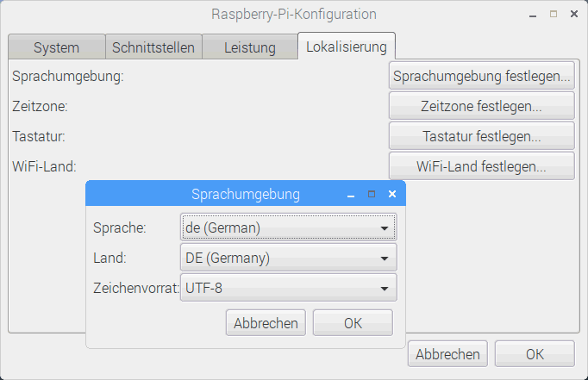588x380 pixels.
Task: Go to the Leistung tab
Action: coord(249,47)
